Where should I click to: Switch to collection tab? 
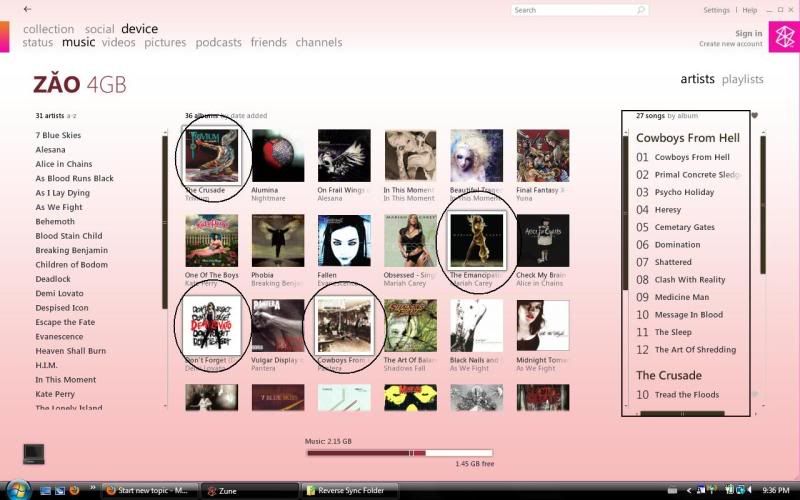click(48, 29)
